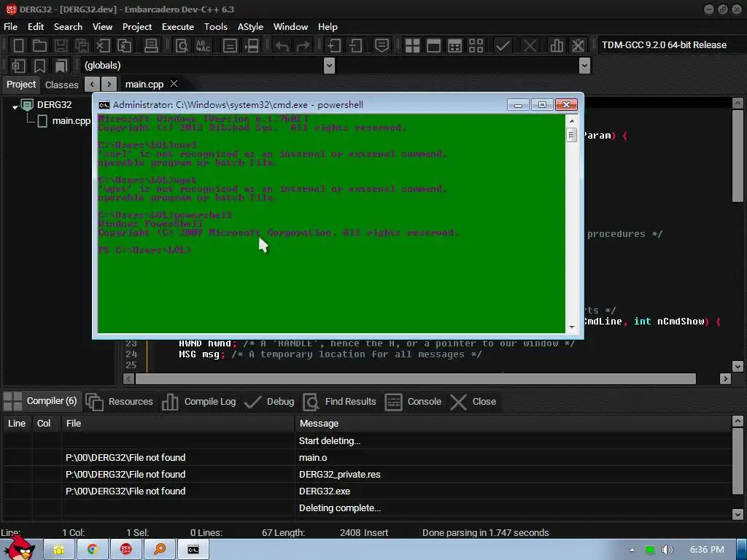Open the Tools menu
Viewport: 747px width, 560px height.
[x=216, y=27]
